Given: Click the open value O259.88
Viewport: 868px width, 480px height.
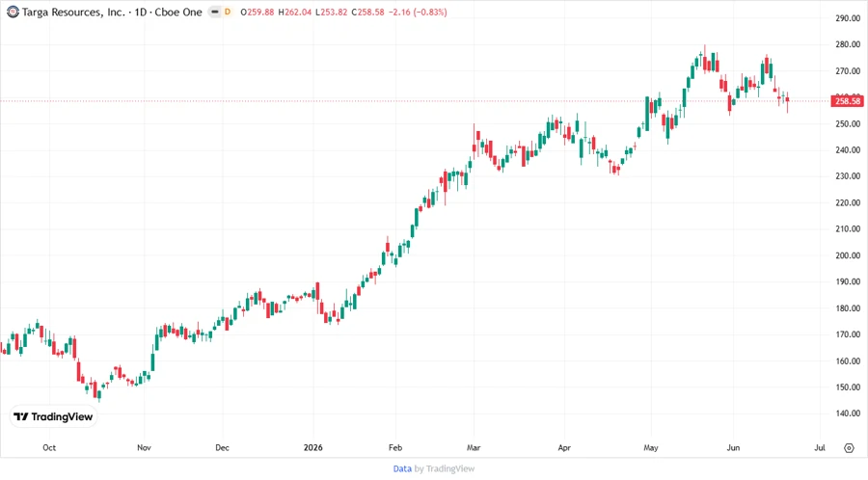Looking at the screenshot, I should (x=257, y=12).
